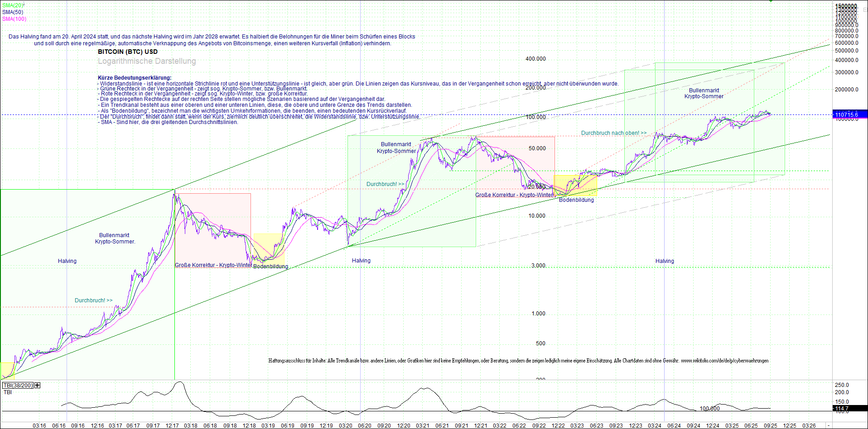The image size is (868, 429).
Task: Open the TBI(38/200) indicator settings box
Action: 18,385
